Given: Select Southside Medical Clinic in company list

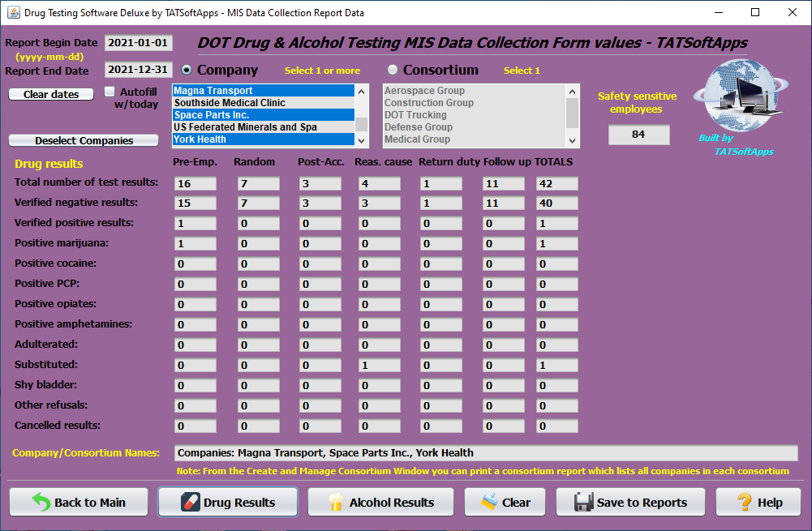Looking at the screenshot, I should [264, 102].
